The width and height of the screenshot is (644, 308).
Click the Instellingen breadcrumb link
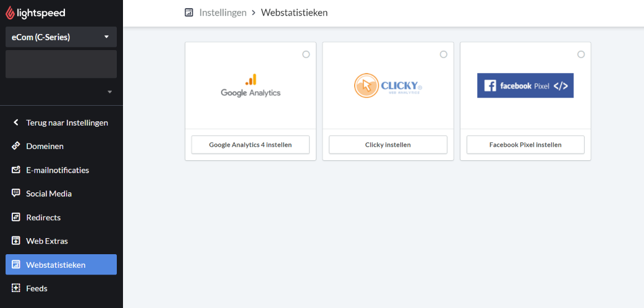coord(223,13)
